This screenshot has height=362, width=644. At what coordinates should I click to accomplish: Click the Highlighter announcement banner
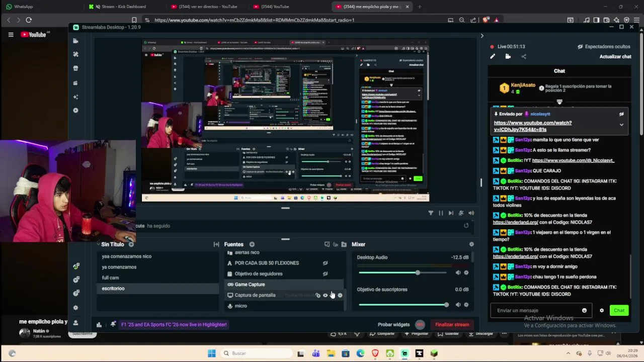[174, 324]
